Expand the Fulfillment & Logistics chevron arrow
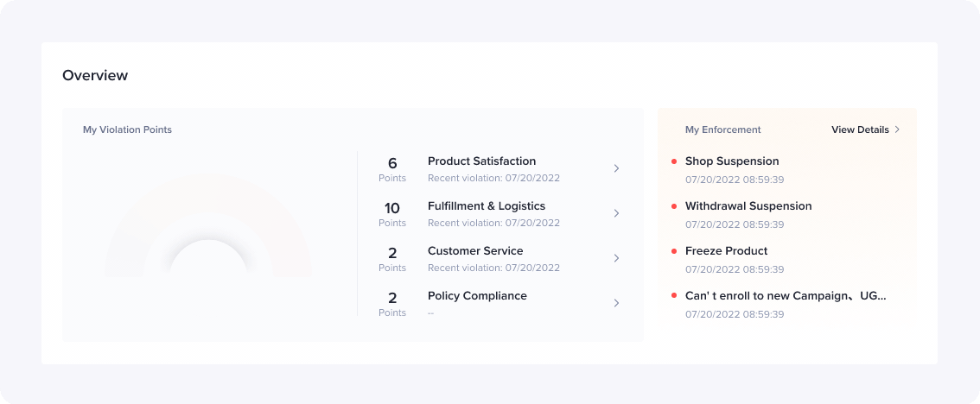The width and height of the screenshot is (980, 404). point(616,213)
